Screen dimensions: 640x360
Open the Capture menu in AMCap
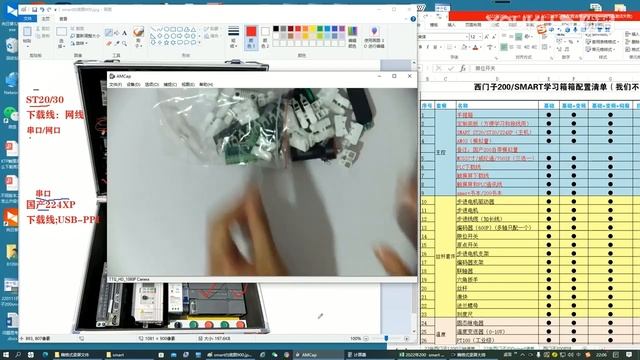170,84
